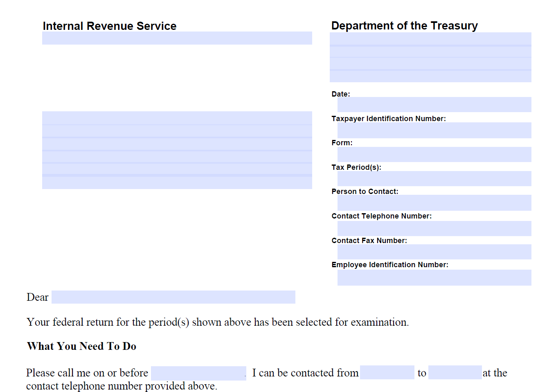
Task: Focus the Tax Period(s) field
Action: tap(434, 178)
